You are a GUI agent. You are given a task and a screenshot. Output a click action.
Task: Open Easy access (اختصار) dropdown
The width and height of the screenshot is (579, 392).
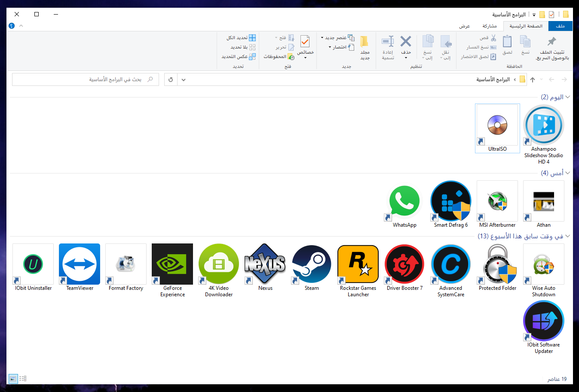[x=341, y=47]
